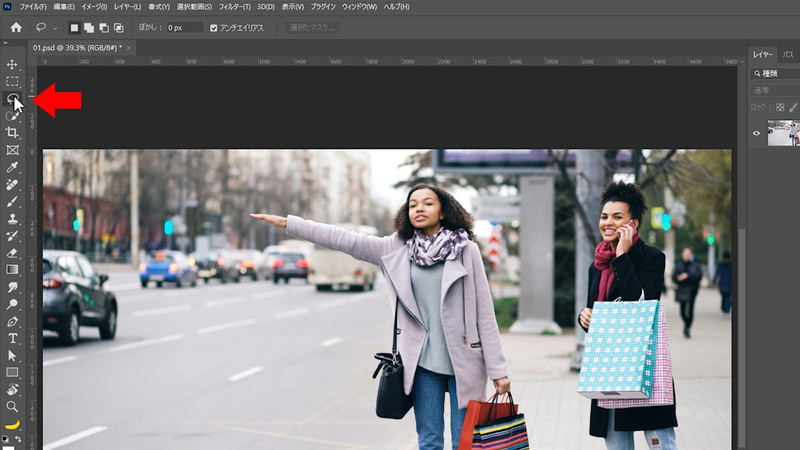Open the イメージ(I) menu
This screenshot has height=450, width=800.
[x=94, y=7]
